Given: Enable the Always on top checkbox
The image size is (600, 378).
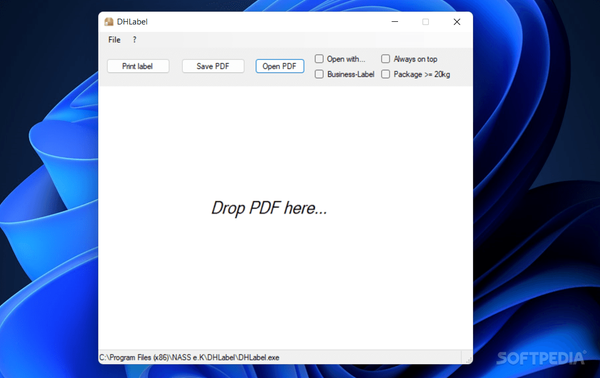Looking at the screenshot, I should (385, 59).
